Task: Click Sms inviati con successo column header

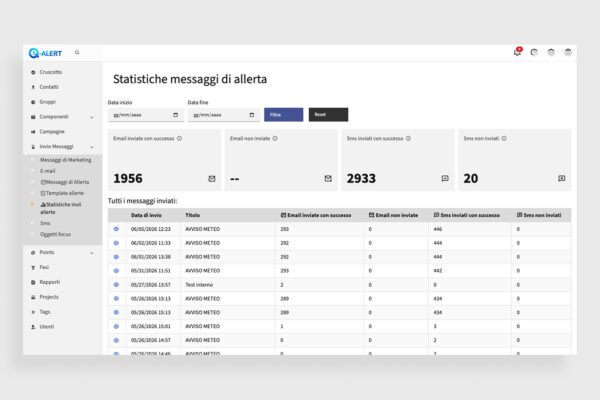Action: click(x=466, y=216)
